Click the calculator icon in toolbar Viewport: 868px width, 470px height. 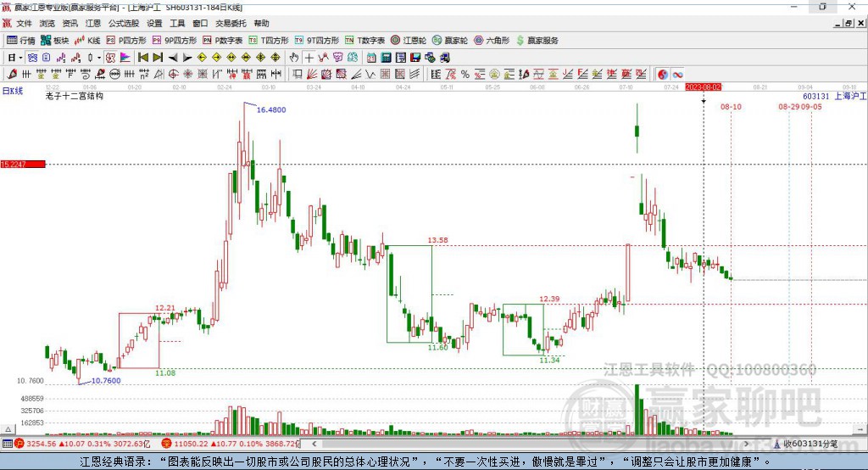tap(387, 58)
